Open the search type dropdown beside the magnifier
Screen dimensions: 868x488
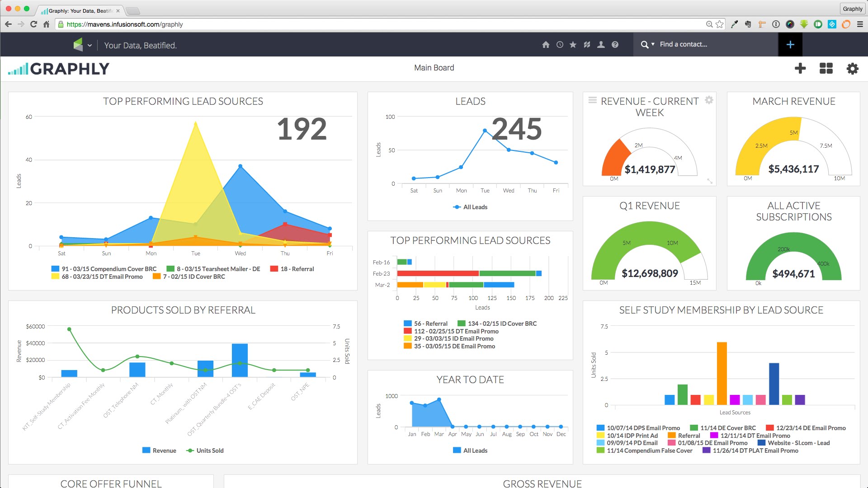(x=653, y=44)
